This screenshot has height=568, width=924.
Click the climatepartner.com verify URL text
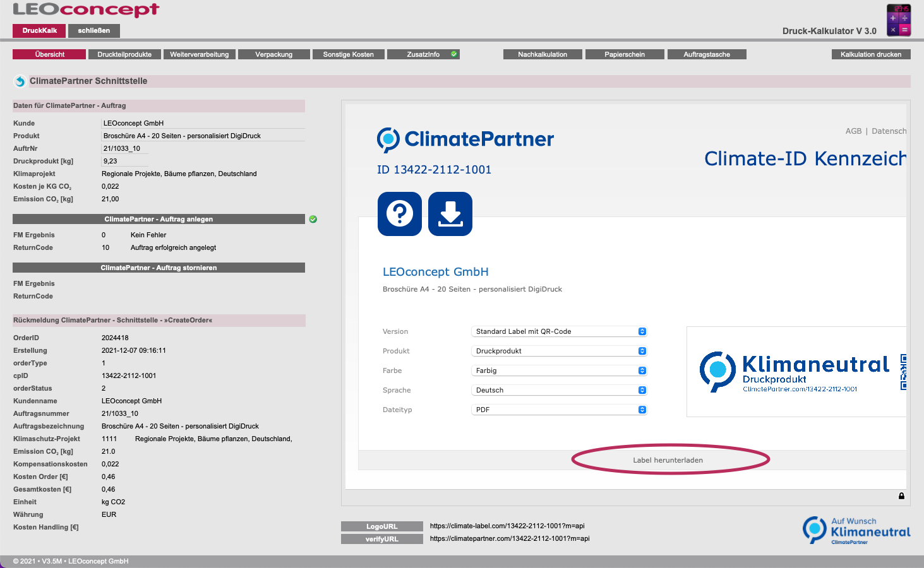click(x=510, y=538)
